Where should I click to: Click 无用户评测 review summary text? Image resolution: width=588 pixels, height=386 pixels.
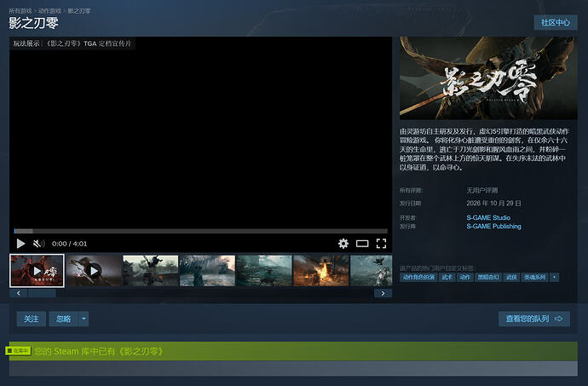tap(481, 191)
